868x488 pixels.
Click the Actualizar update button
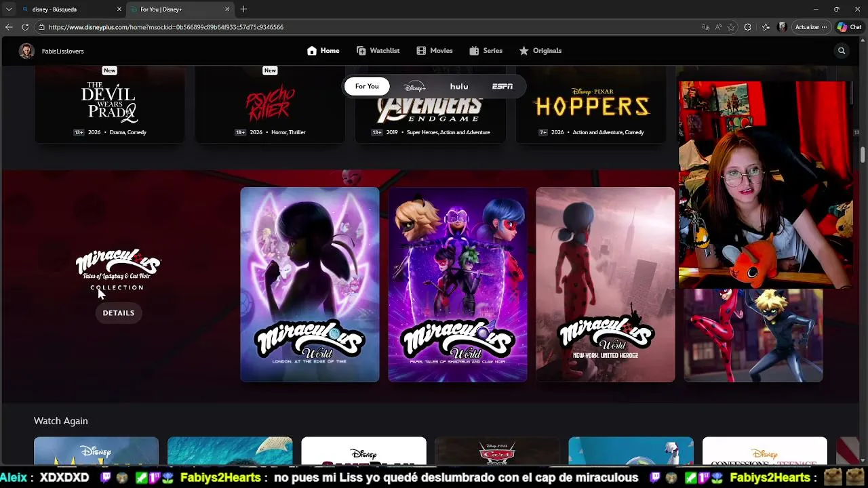point(811,27)
